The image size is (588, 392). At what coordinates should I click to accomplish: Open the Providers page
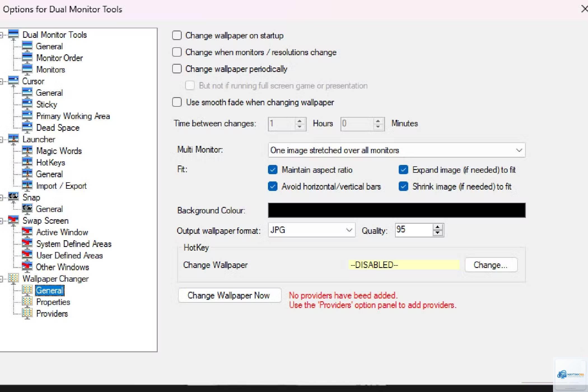point(52,314)
